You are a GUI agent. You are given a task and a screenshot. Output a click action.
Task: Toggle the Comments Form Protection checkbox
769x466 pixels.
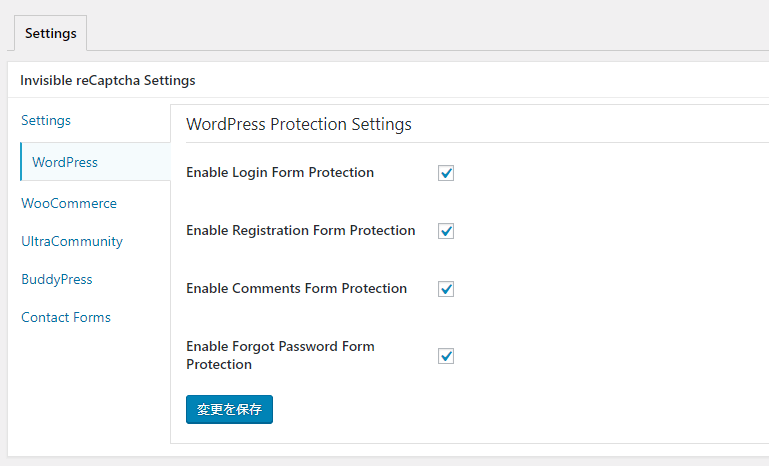[446, 288]
